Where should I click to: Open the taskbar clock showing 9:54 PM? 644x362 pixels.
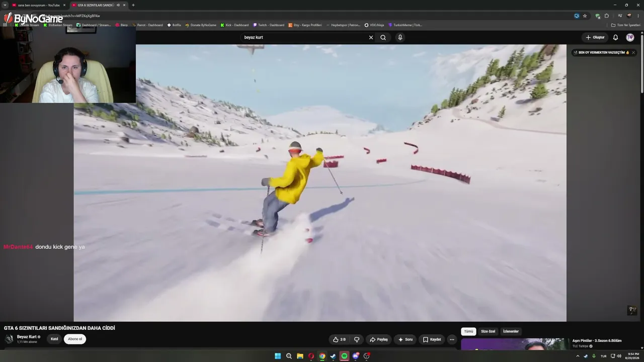click(x=632, y=356)
